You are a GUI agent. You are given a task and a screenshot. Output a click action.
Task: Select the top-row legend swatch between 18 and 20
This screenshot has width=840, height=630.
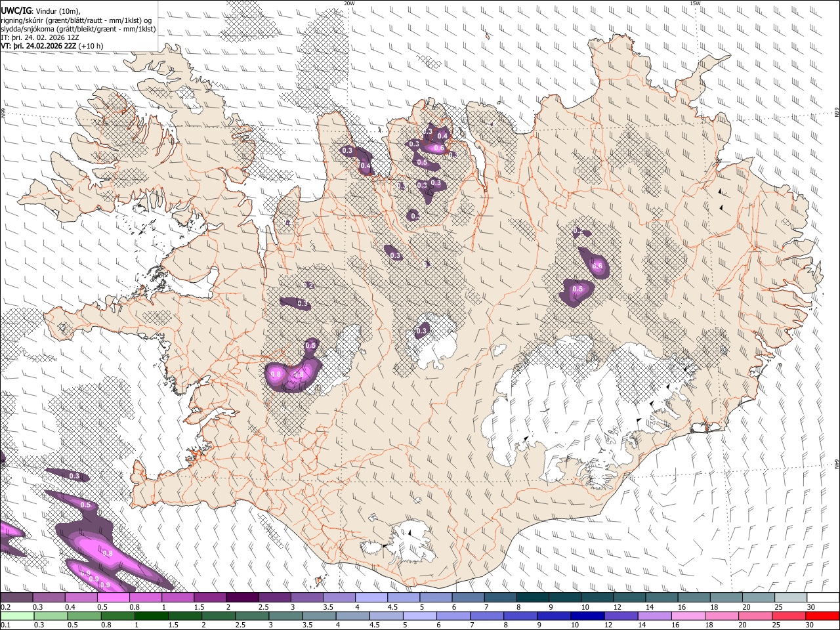point(725,598)
